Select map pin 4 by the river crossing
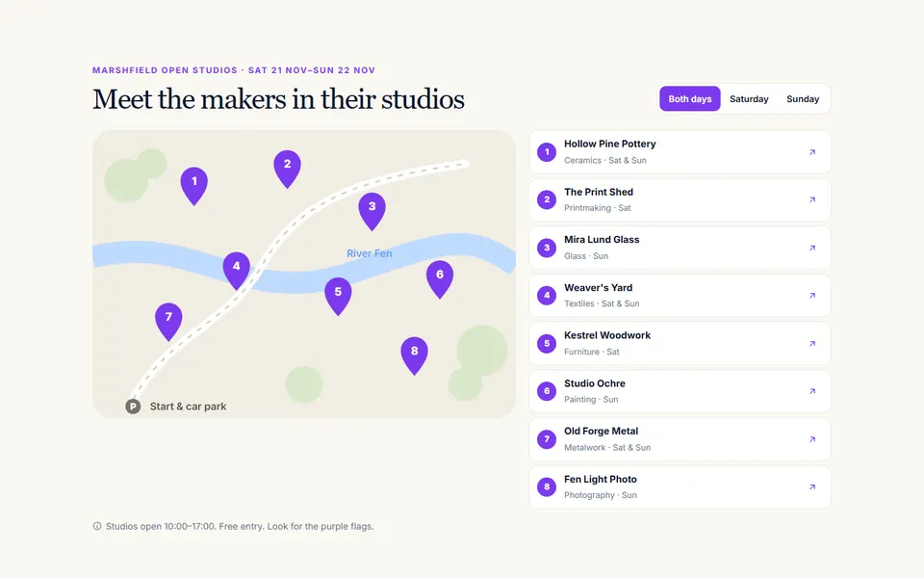 [x=237, y=270]
